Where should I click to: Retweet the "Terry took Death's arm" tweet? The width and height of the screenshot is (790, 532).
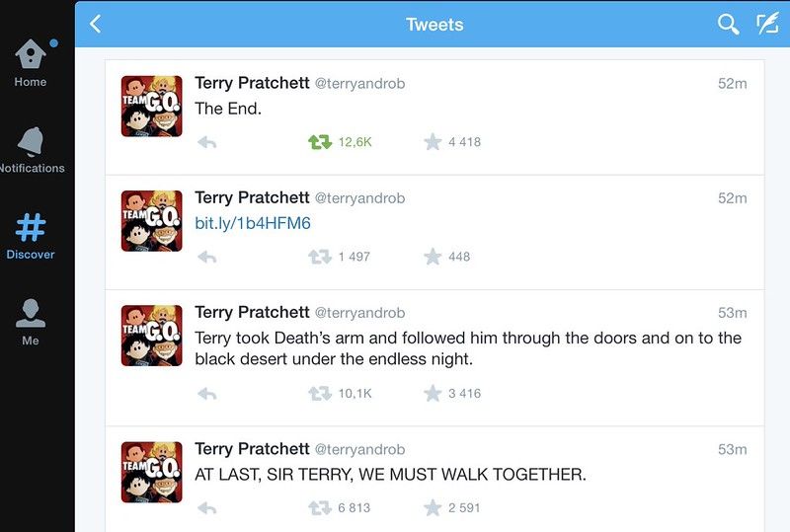(320, 394)
